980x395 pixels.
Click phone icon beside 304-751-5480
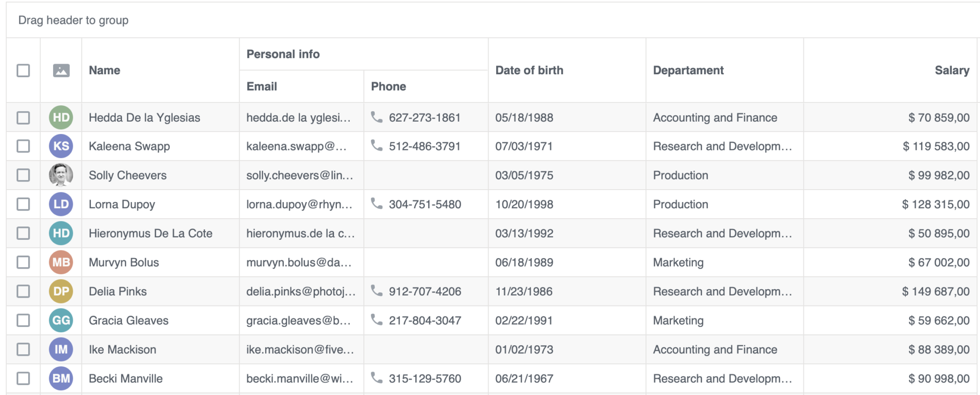(377, 203)
